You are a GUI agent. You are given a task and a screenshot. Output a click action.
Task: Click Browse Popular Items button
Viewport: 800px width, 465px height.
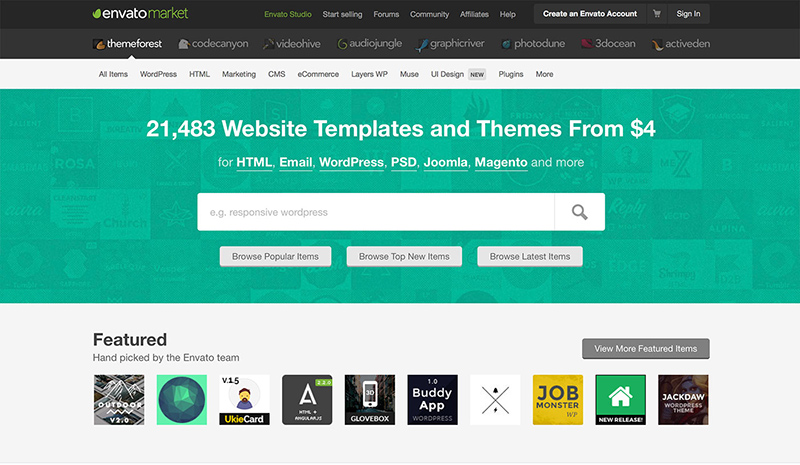(275, 256)
